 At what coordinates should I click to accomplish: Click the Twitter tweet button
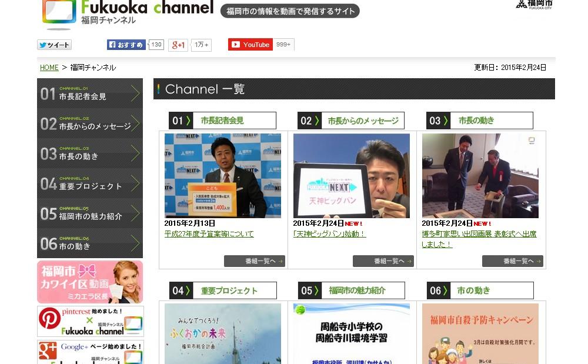(x=54, y=45)
